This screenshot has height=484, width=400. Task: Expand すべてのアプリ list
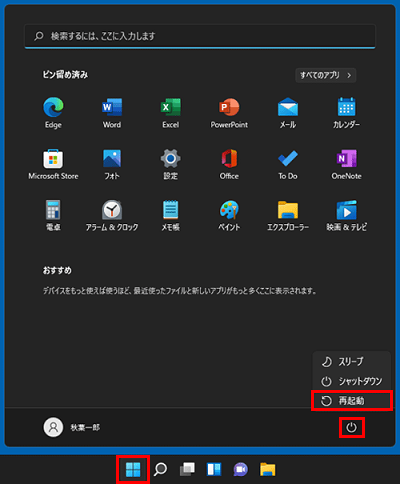pos(326,75)
